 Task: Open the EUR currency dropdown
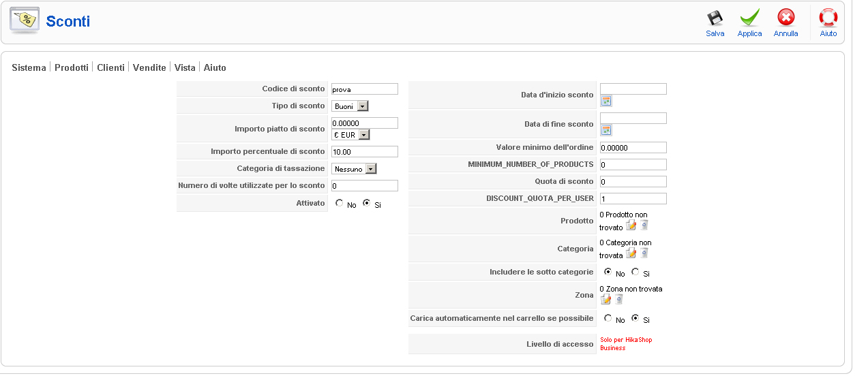pos(350,134)
